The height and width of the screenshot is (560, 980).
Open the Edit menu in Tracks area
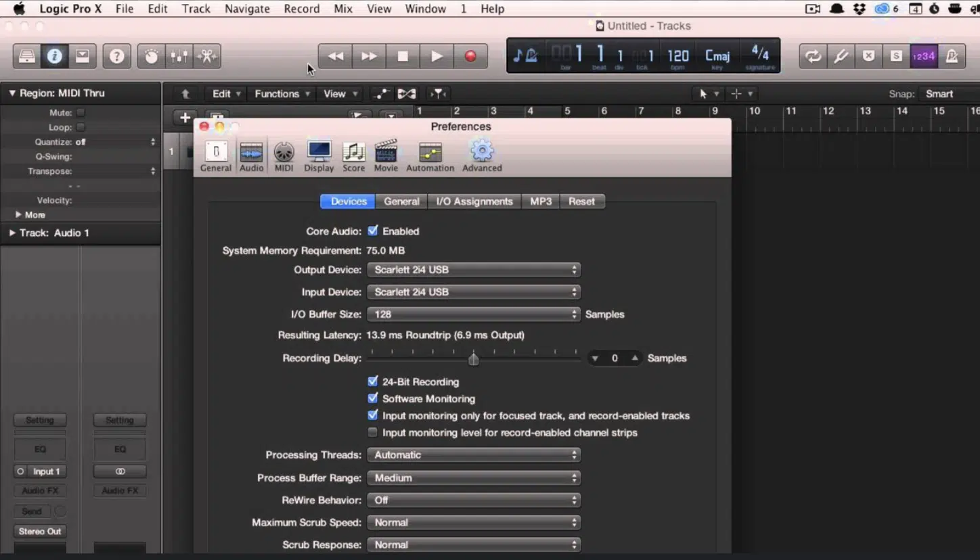pyautogui.click(x=226, y=94)
